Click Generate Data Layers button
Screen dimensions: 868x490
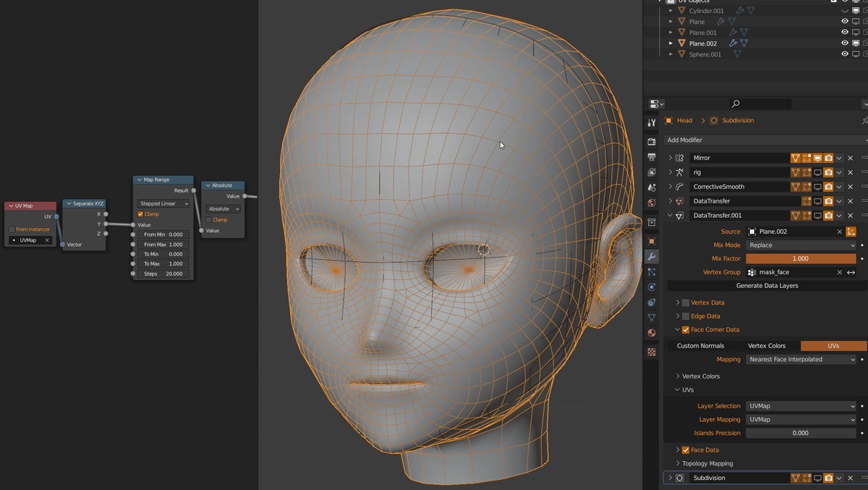[766, 286]
